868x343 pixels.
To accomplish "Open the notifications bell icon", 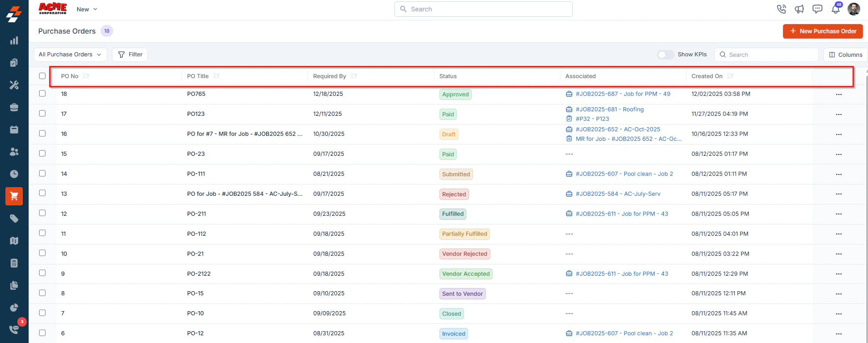I will (836, 9).
